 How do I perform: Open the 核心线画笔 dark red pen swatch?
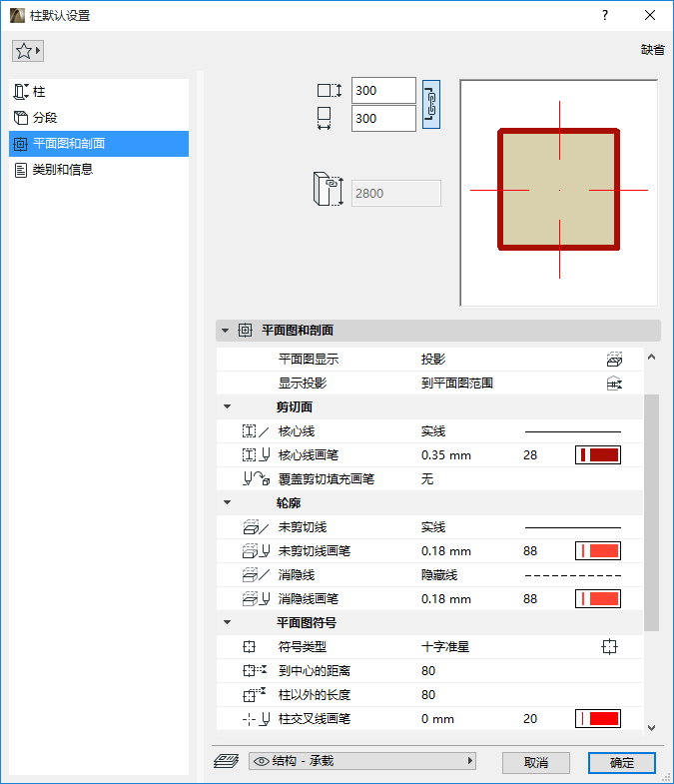click(598, 455)
